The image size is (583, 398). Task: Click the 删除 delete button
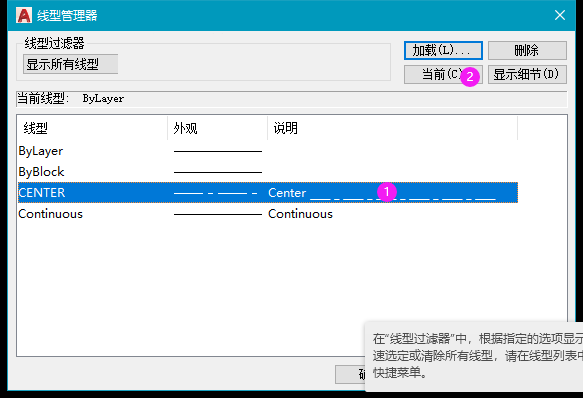(x=527, y=50)
